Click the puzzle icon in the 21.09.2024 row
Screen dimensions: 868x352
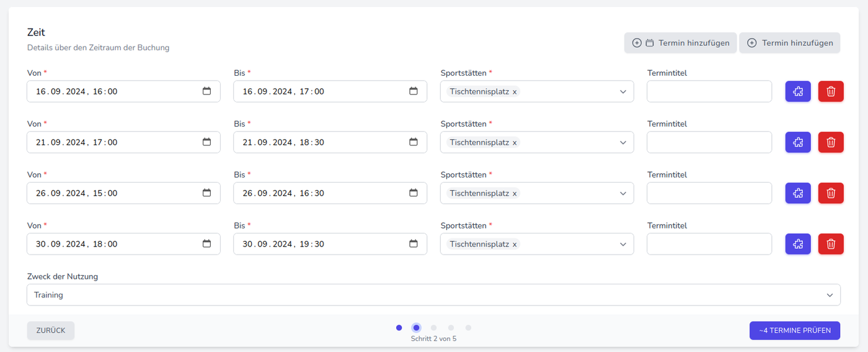click(798, 142)
